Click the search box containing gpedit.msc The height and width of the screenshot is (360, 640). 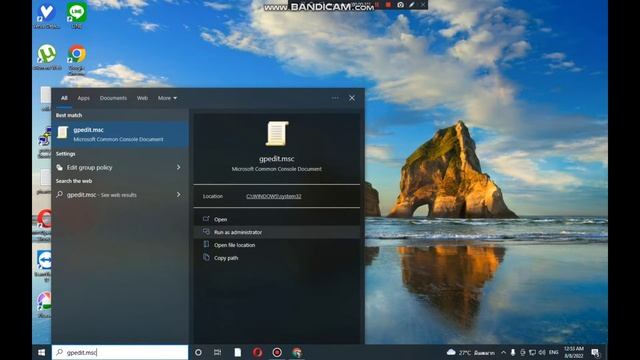(120, 352)
